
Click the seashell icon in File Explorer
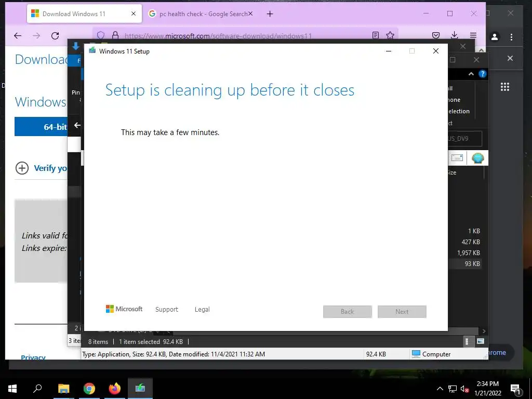click(478, 158)
